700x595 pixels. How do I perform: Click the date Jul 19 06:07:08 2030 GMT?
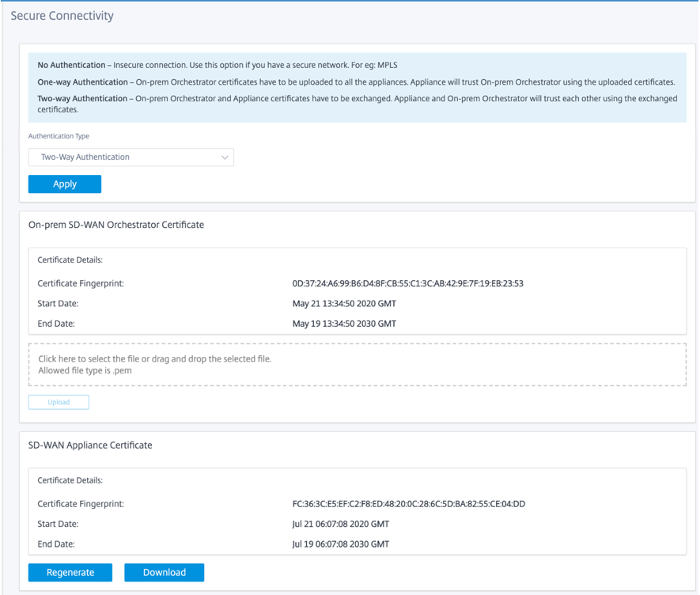click(341, 544)
